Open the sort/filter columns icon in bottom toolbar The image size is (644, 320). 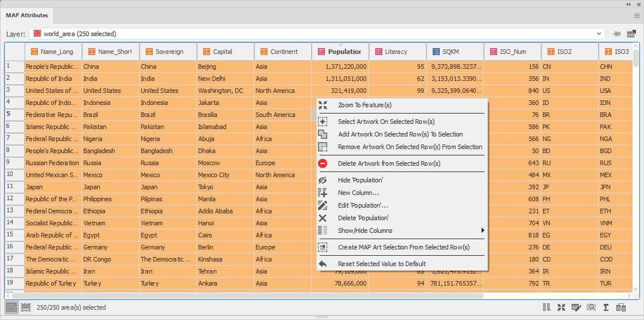coord(546,307)
